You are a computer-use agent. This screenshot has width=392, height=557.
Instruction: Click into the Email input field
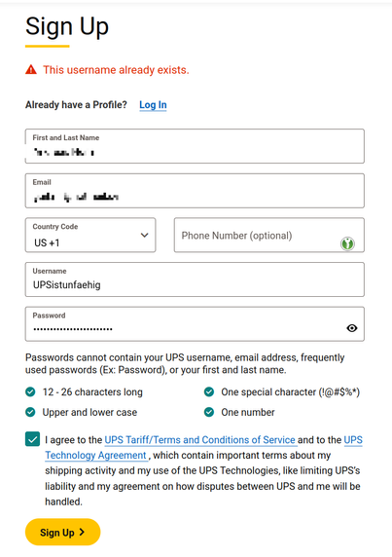[195, 191]
